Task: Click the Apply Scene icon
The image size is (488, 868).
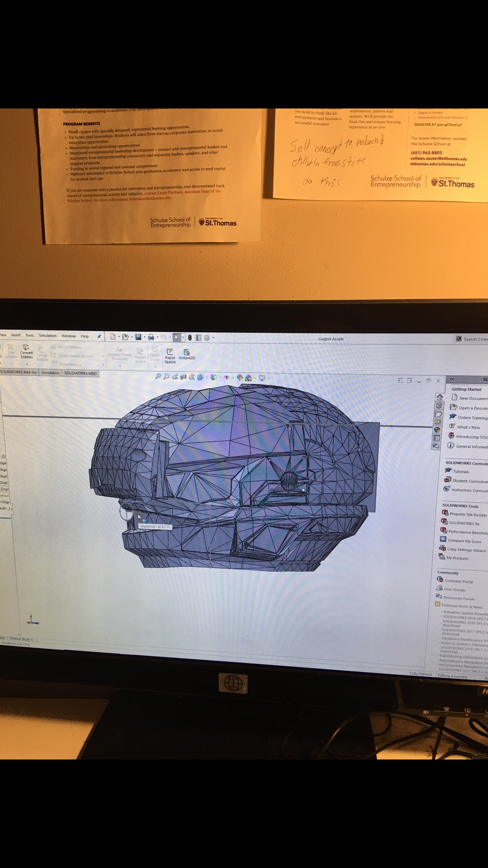Action: 248,378
